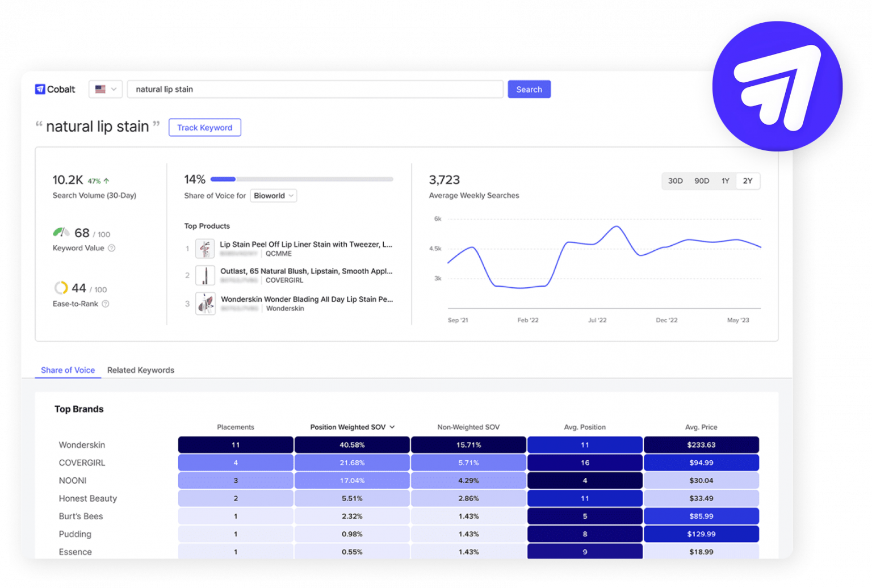Click the Non-Weighted SOV column header
The width and height of the screenshot is (872, 588).
tap(468, 427)
